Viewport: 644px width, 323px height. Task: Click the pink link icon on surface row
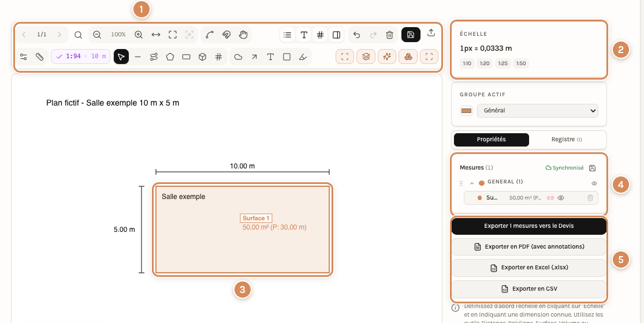(x=550, y=198)
